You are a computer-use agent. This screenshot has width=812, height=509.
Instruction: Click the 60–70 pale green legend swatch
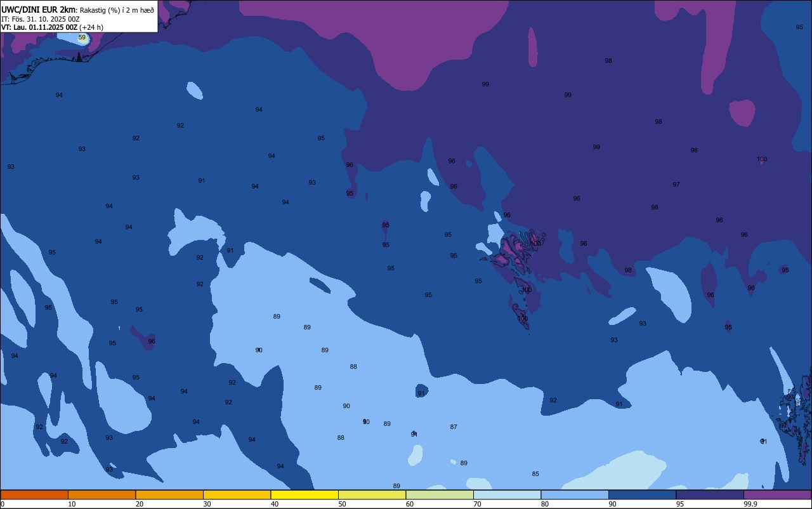440,494
